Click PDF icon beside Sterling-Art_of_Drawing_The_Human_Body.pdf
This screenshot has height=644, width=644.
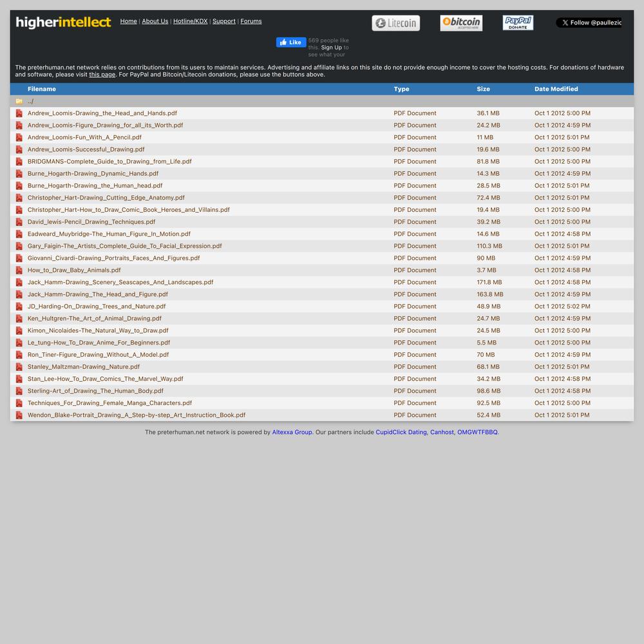point(19,391)
